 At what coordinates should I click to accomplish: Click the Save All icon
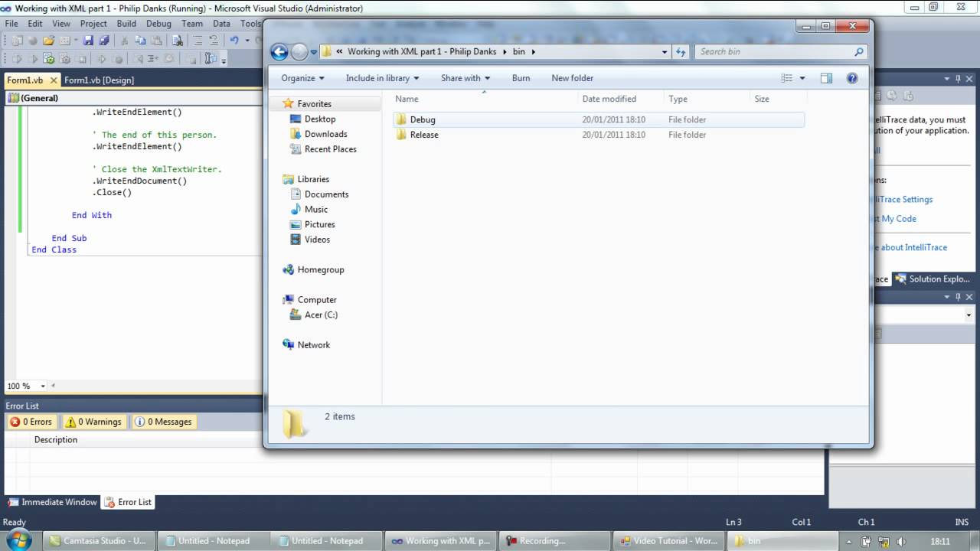[x=103, y=40]
